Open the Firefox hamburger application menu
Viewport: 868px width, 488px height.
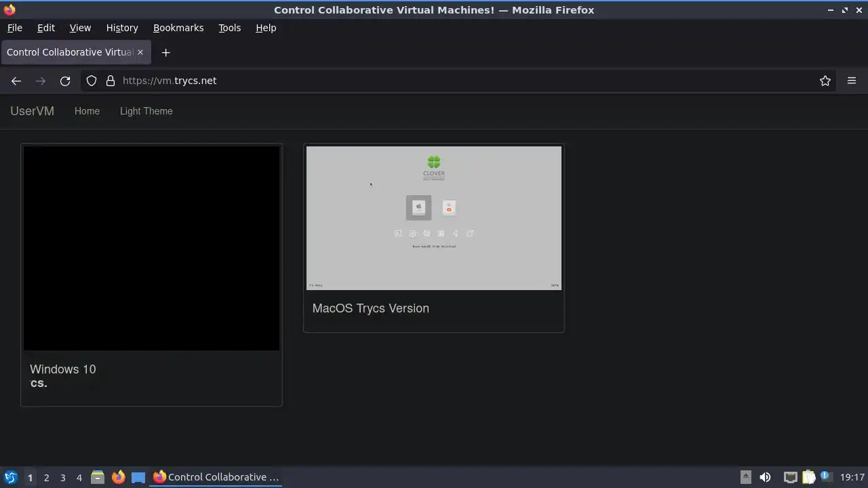852,81
